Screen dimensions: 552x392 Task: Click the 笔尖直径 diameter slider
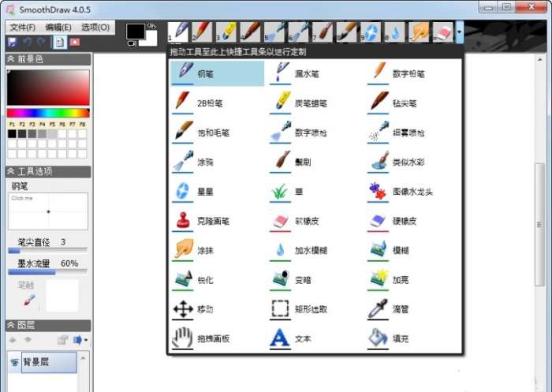point(48,250)
